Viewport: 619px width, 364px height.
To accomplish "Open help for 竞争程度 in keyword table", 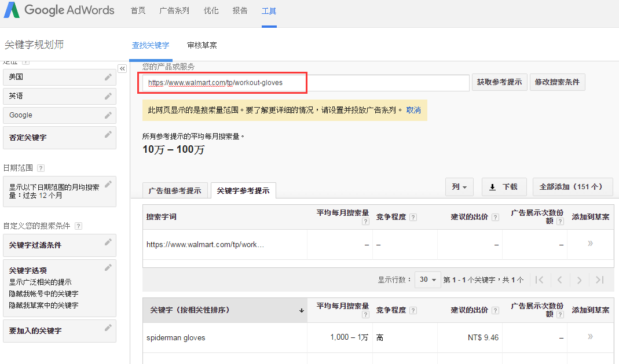I will click(x=413, y=310).
